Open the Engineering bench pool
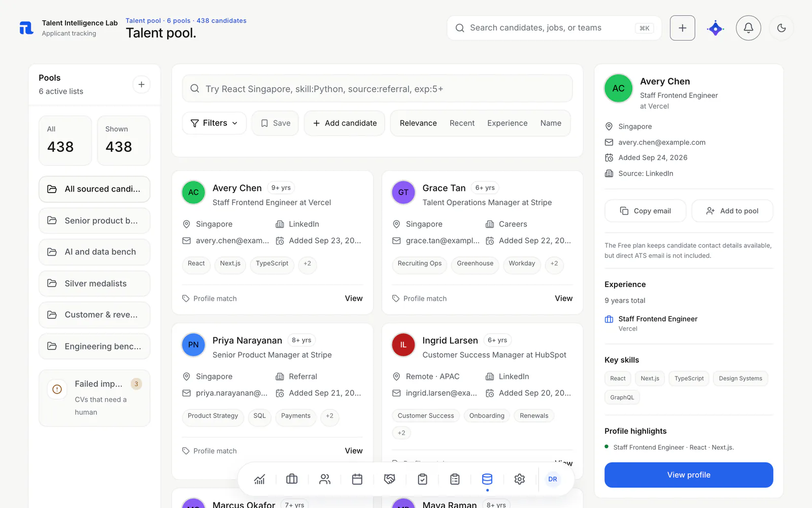This screenshot has height=508, width=812. [x=94, y=346]
